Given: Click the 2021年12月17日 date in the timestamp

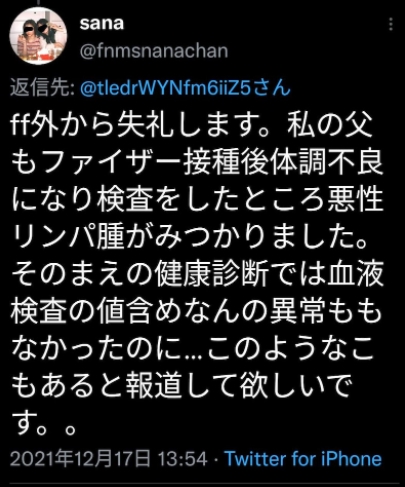Looking at the screenshot, I should click(x=80, y=459).
